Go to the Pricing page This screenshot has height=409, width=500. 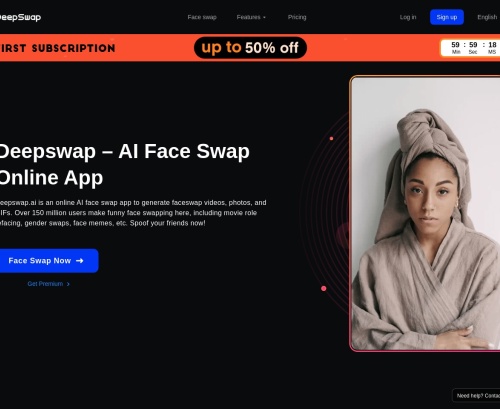tap(297, 17)
